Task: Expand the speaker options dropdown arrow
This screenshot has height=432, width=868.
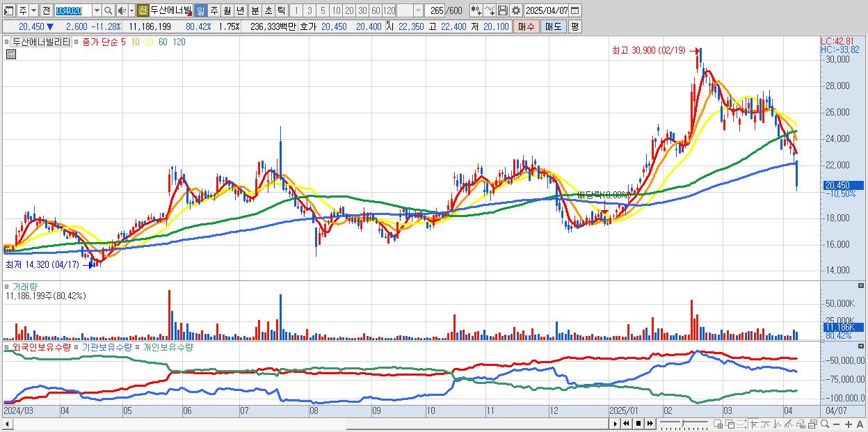Action: click(x=131, y=10)
